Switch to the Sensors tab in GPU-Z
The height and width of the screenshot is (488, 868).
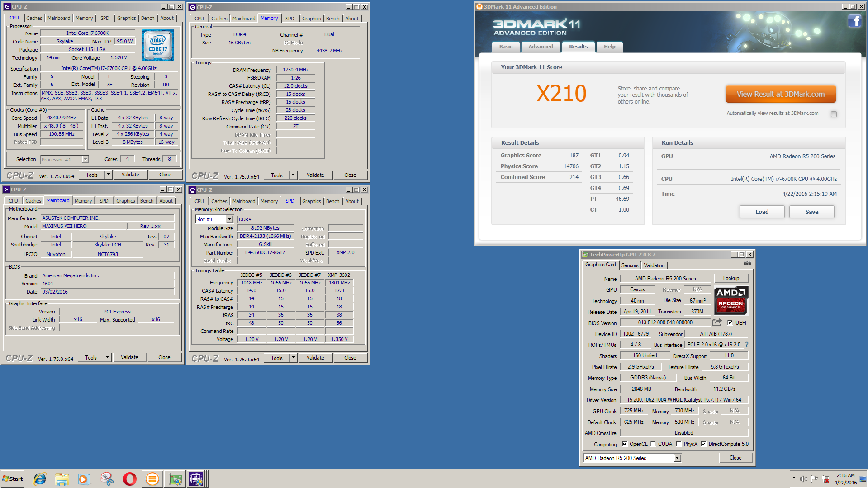pyautogui.click(x=630, y=265)
